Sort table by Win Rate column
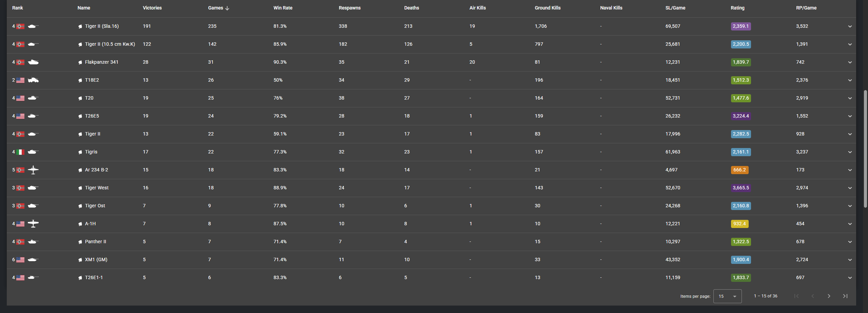 coord(283,8)
